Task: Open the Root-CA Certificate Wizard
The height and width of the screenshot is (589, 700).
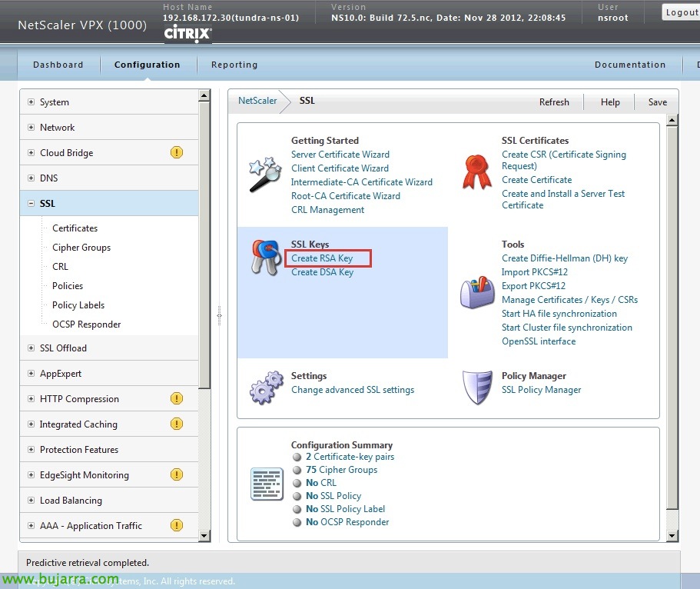Action: point(346,196)
